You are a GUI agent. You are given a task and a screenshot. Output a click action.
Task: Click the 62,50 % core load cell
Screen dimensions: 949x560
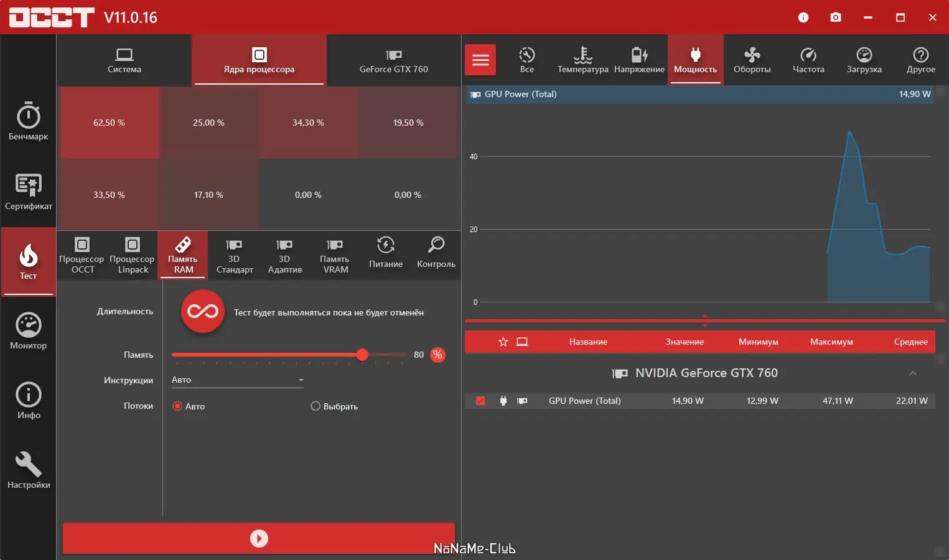pyautogui.click(x=109, y=123)
